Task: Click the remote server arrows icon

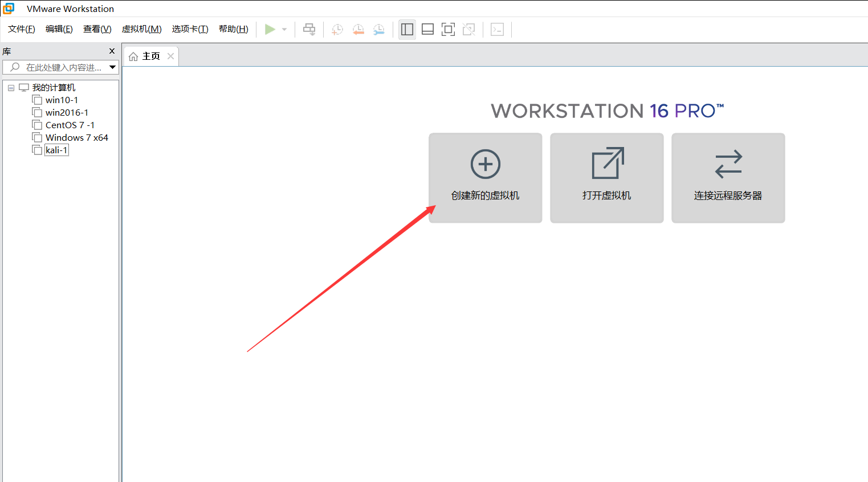Action: (x=728, y=164)
